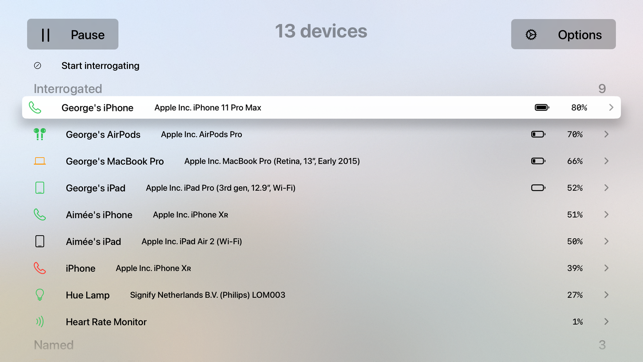Click the lightbulb icon for Hue Lamp

40,295
